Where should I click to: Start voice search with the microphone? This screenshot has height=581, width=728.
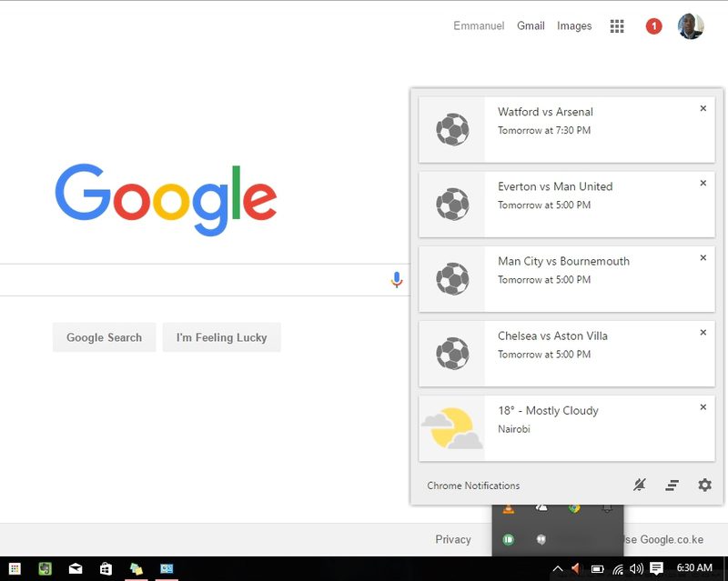[397, 280]
